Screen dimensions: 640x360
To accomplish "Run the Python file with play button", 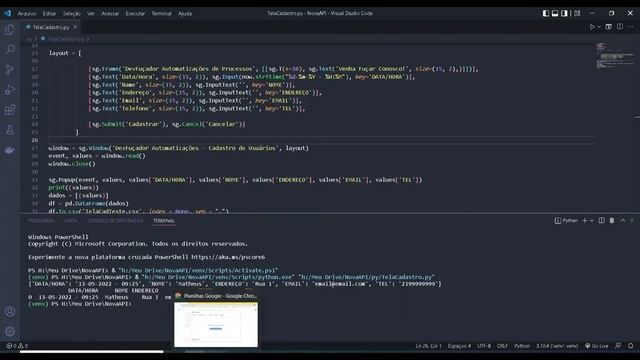I will (592, 27).
